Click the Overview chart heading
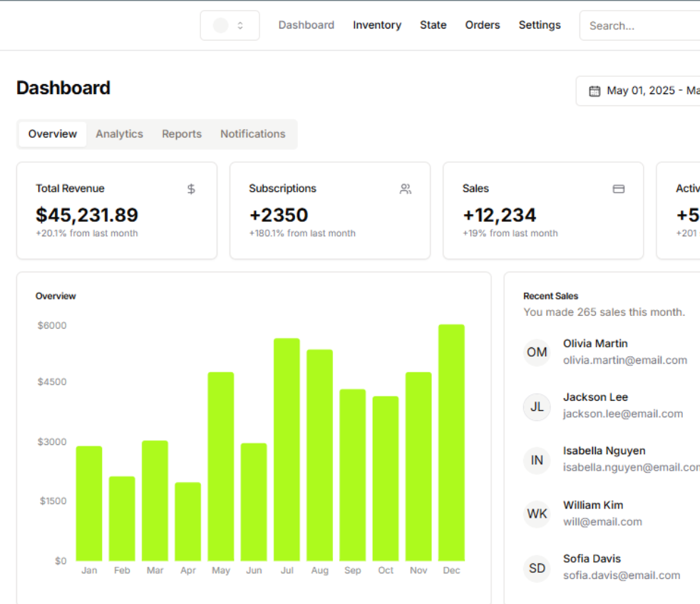Viewport: 700px width, 604px height. [x=56, y=296]
